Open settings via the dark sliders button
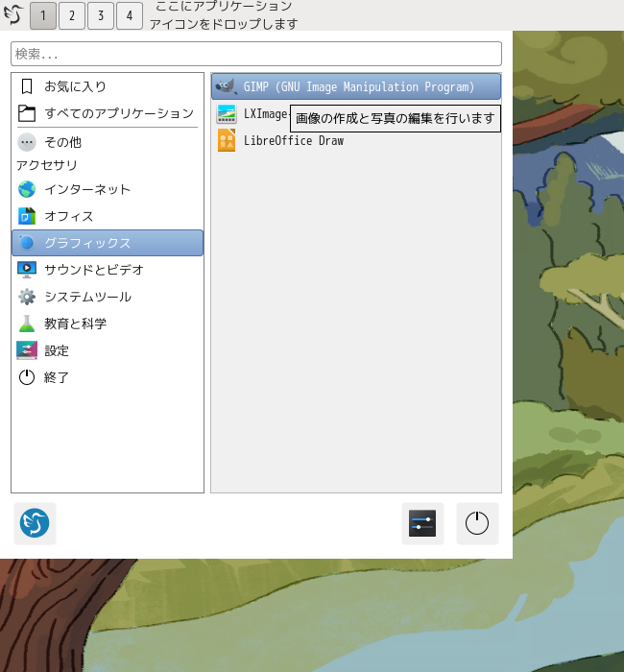This screenshot has width=624, height=672. (x=422, y=523)
